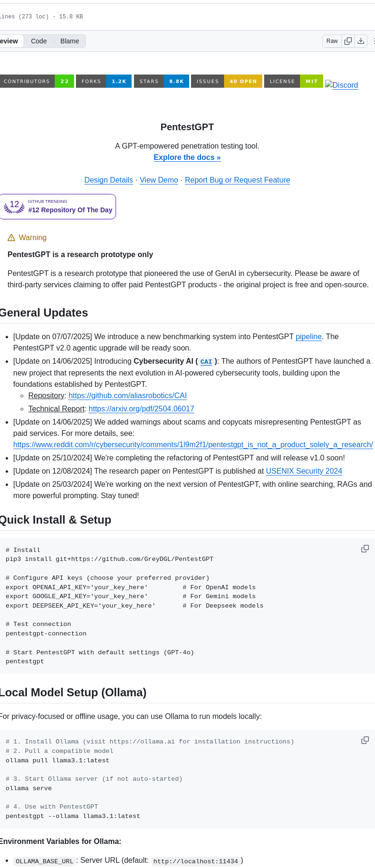The width and height of the screenshot is (375, 868).
Task: Click the Design Details link
Action: 108,180
